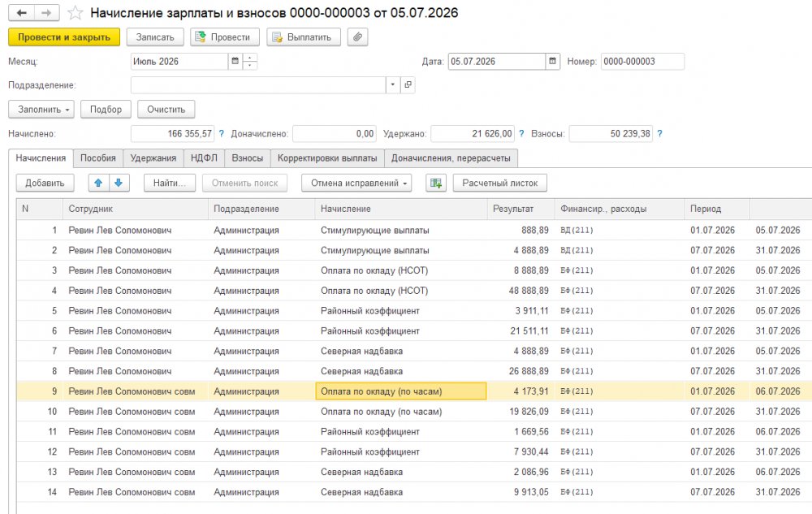
Task: Add document to favorites with star icon
Action: [75, 13]
